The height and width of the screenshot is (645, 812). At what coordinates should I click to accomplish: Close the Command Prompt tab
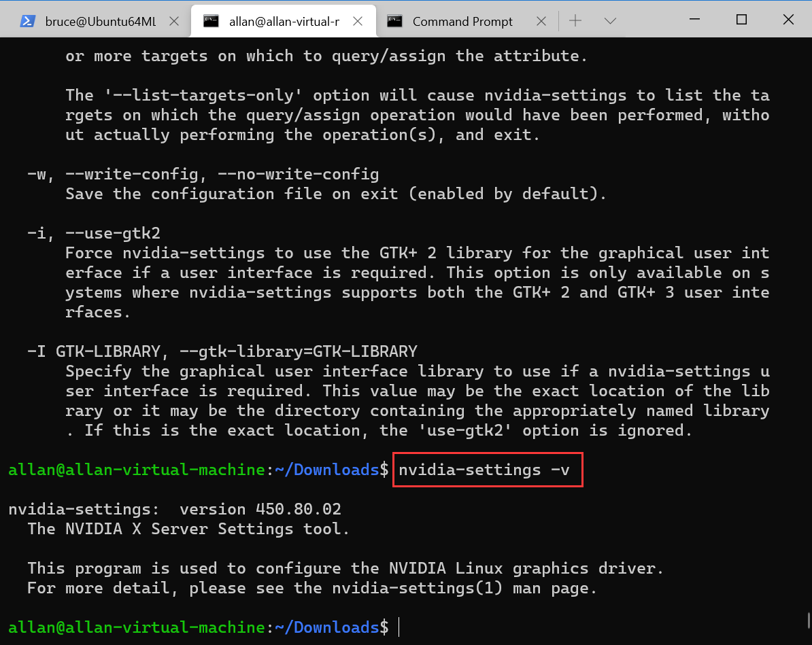click(541, 21)
